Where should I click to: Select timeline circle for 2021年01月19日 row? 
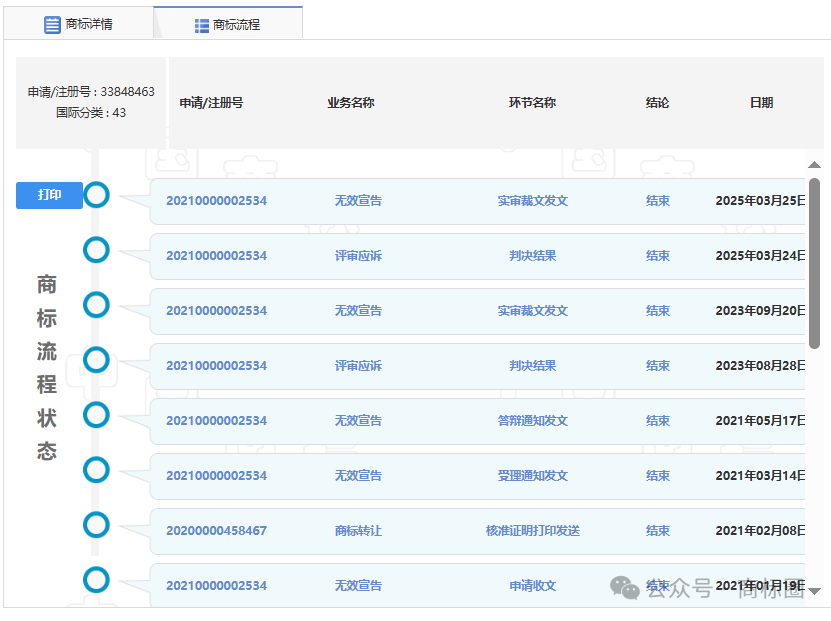click(96, 580)
